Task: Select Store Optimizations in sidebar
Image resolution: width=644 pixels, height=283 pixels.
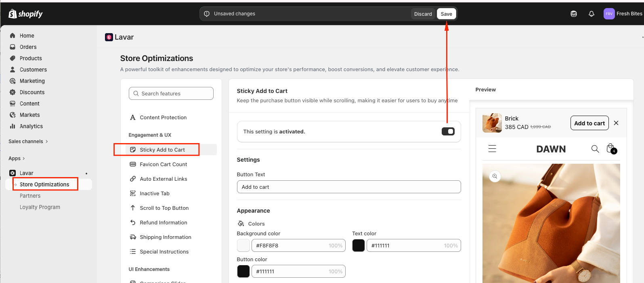Action: coord(44,184)
